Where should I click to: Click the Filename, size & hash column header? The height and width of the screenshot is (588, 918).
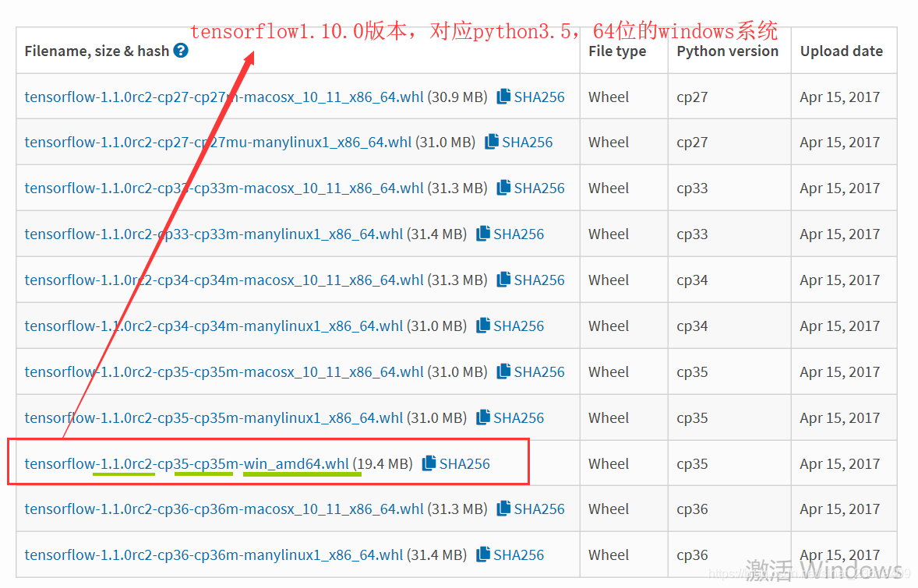(94, 51)
